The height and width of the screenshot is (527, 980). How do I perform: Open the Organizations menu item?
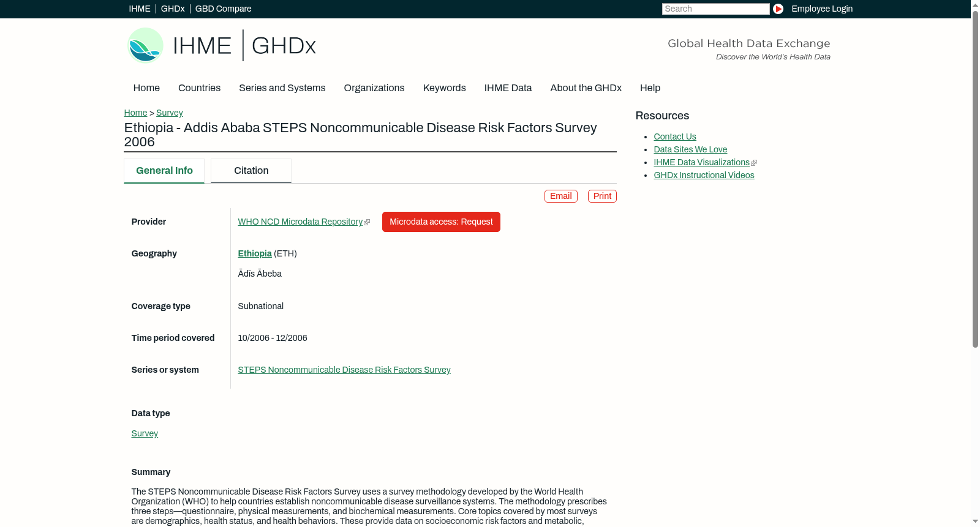point(374,88)
